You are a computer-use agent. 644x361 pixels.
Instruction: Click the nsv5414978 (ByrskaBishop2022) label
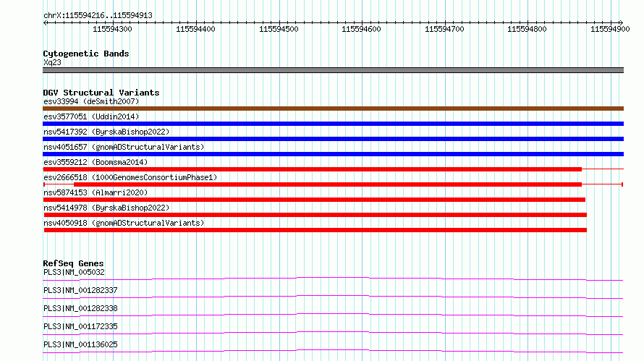point(106,208)
